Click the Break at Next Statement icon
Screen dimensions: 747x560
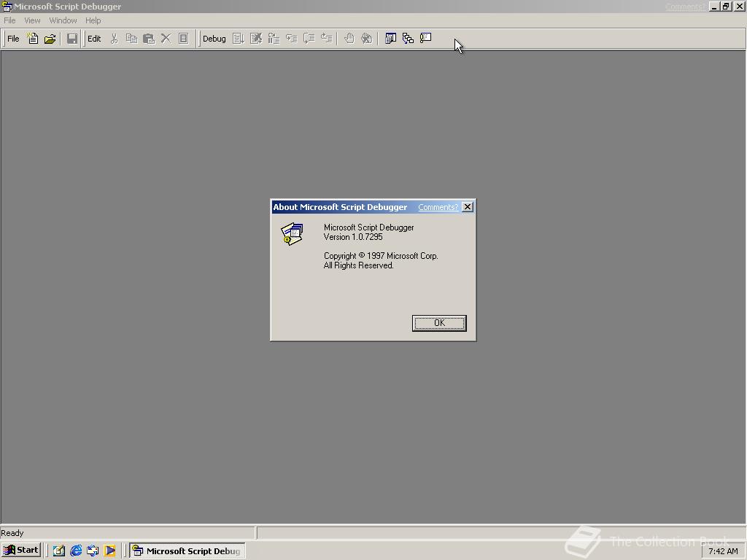coord(274,39)
